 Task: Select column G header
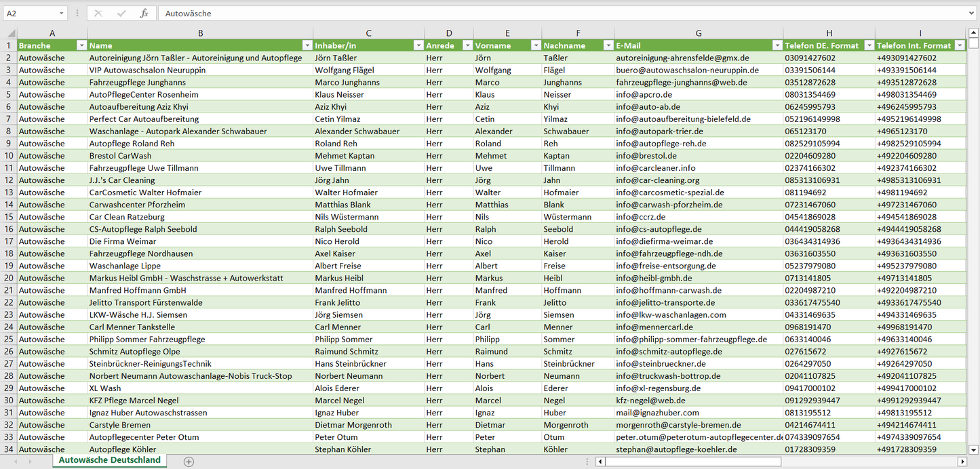point(699,33)
